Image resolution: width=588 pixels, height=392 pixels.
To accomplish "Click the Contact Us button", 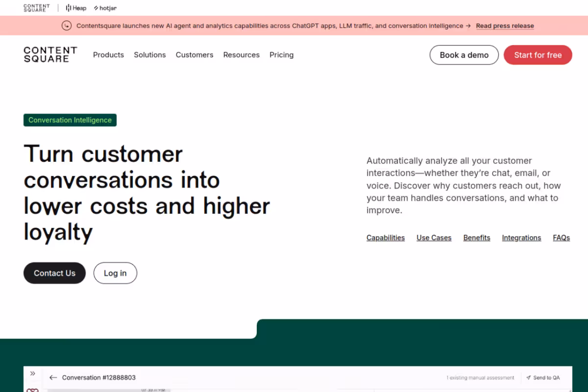I will pyautogui.click(x=54, y=273).
